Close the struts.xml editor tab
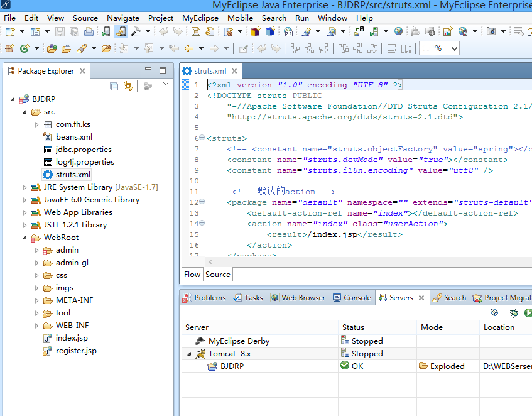 [x=234, y=71]
